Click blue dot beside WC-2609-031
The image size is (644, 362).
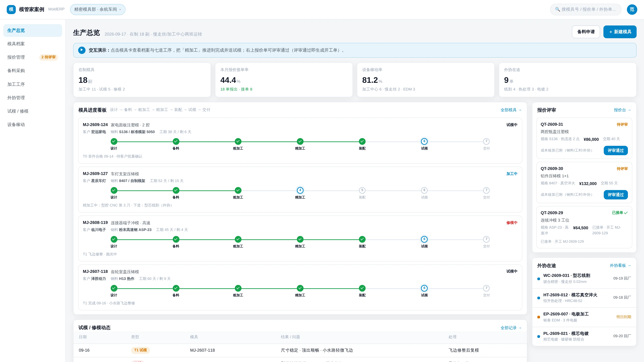coord(539,279)
